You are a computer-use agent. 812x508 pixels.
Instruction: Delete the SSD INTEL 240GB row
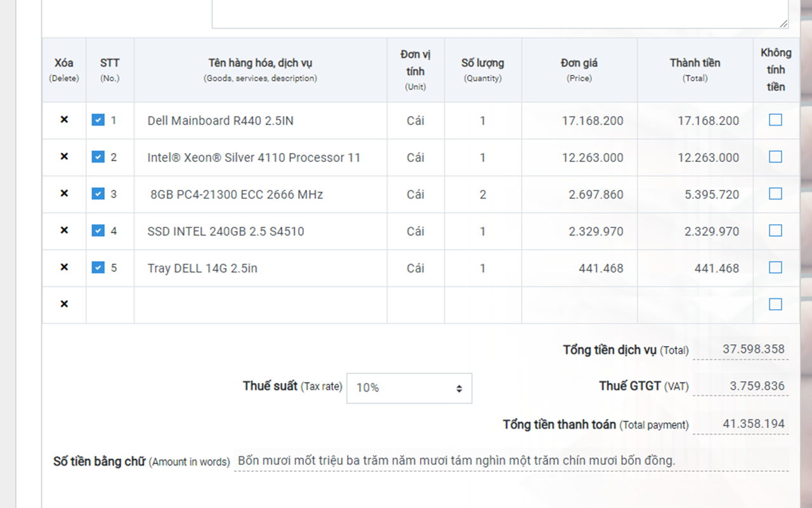pyautogui.click(x=64, y=230)
